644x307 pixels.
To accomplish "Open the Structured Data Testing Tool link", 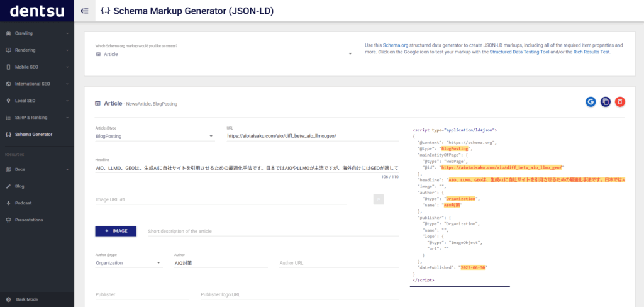I will coord(519,52).
